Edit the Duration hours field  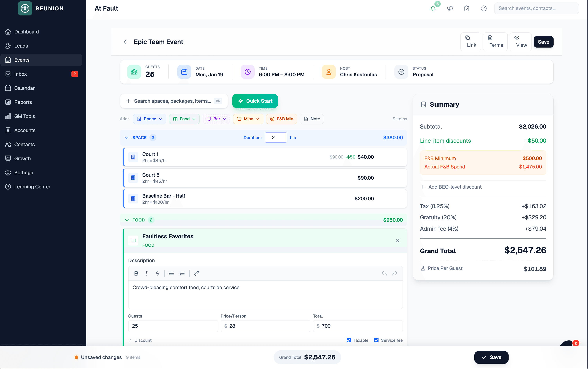coord(275,137)
